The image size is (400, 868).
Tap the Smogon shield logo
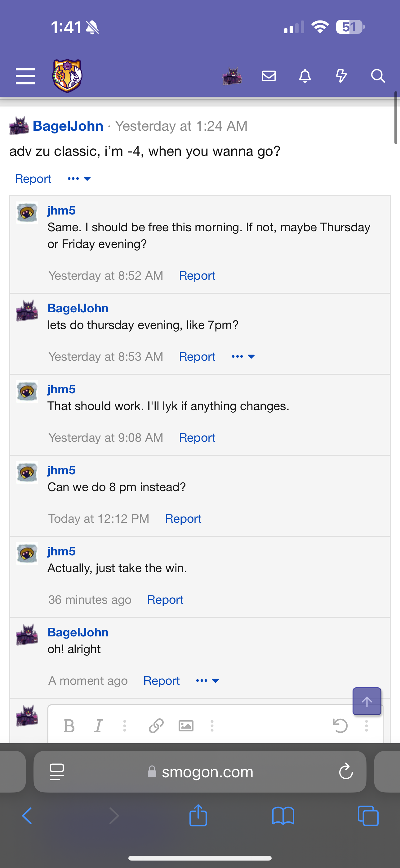click(67, 76)
